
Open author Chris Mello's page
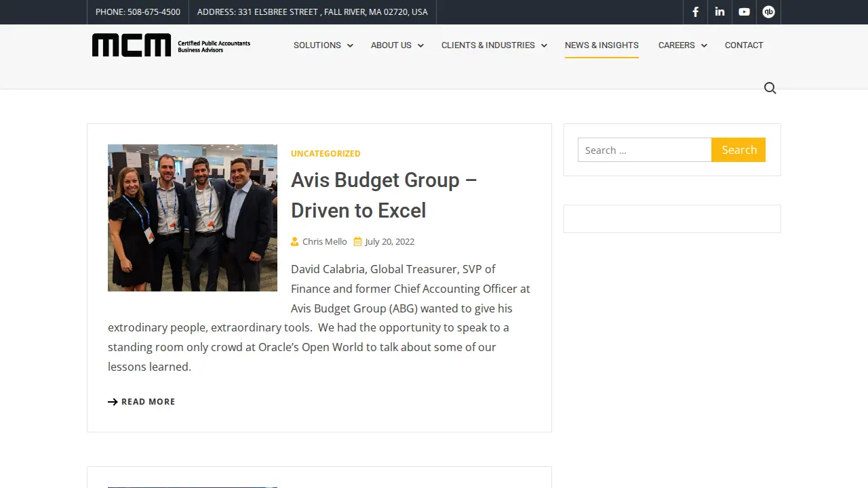325,242
